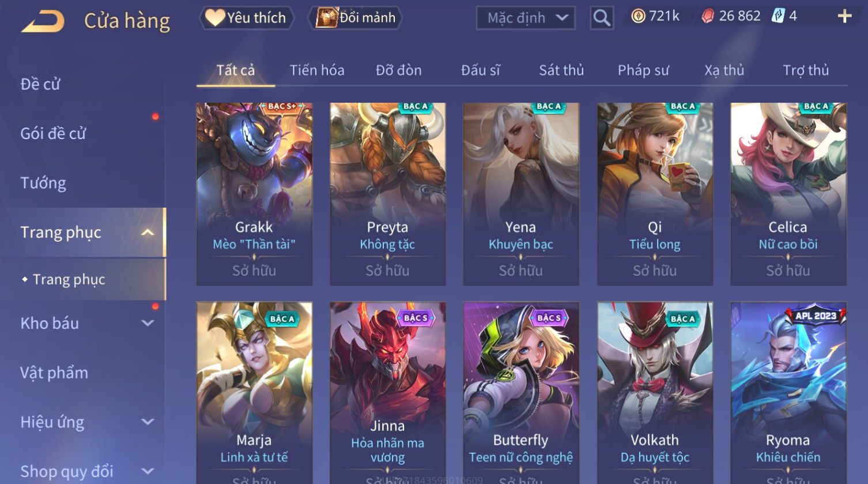868x484 pixels.
Task: Open Tướng in the sidebar
Action: pyautogui.click(x=43, y=183)
